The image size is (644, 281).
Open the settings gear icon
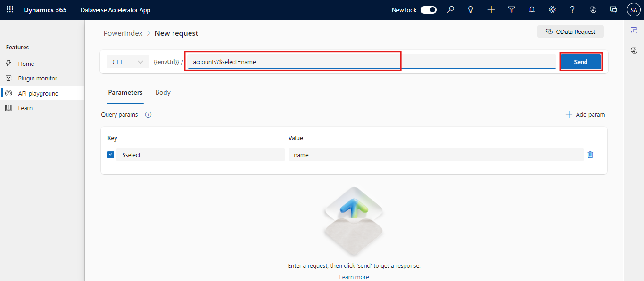click(x=552, y=10)
